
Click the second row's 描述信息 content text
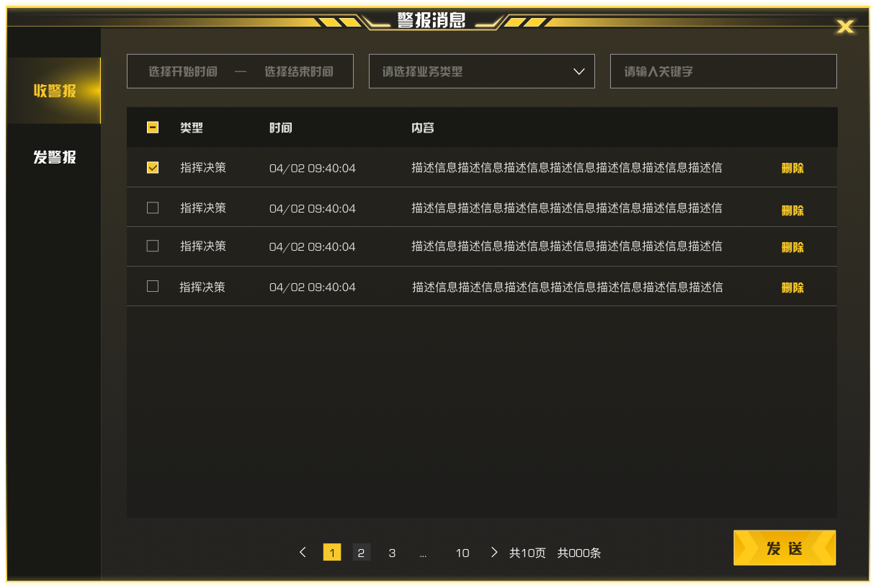click(x=567, y=208)
